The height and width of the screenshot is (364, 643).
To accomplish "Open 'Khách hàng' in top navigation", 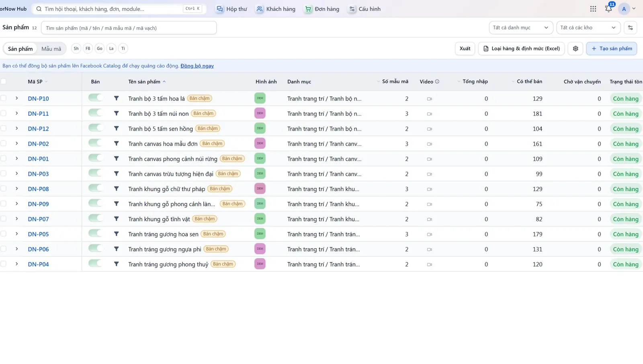I will (x=276, y=9).
